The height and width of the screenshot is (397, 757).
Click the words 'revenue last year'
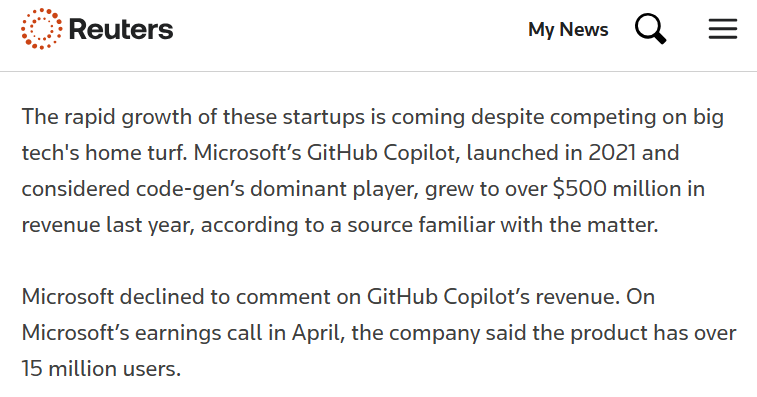coord(108,225)
